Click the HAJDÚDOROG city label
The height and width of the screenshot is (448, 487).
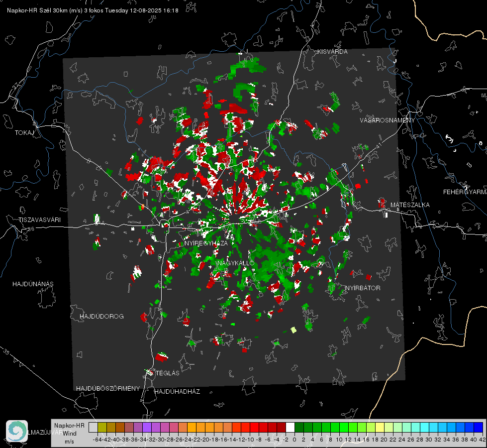pos(101,317)
